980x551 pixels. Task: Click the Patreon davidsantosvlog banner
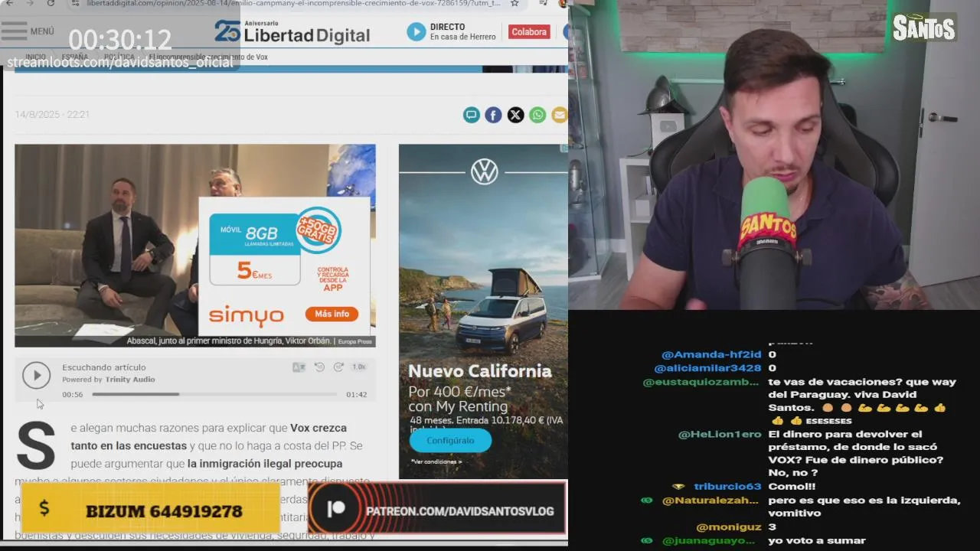coord(437,507)
